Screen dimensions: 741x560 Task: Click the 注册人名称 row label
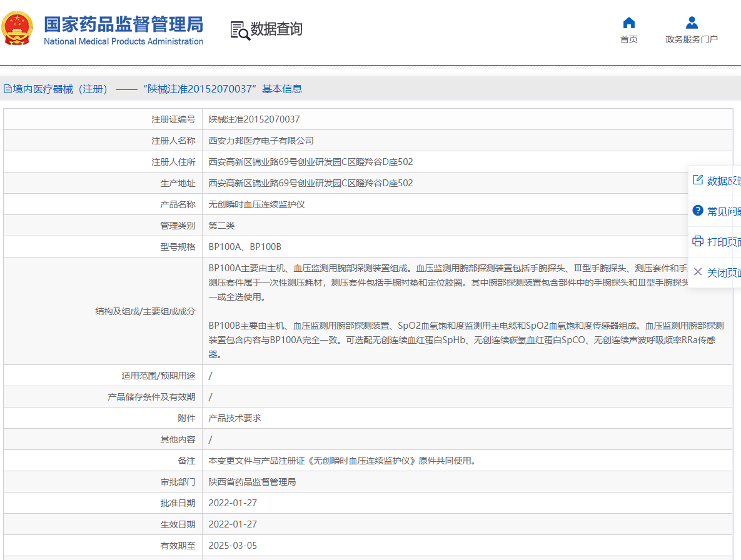[x=173, y=141]
